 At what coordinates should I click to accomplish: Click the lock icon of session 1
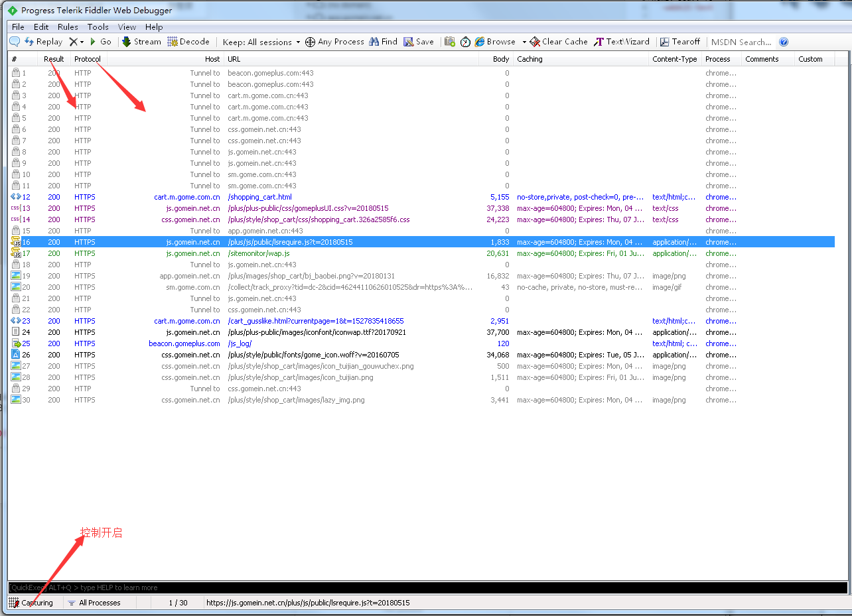coord(15,73)
